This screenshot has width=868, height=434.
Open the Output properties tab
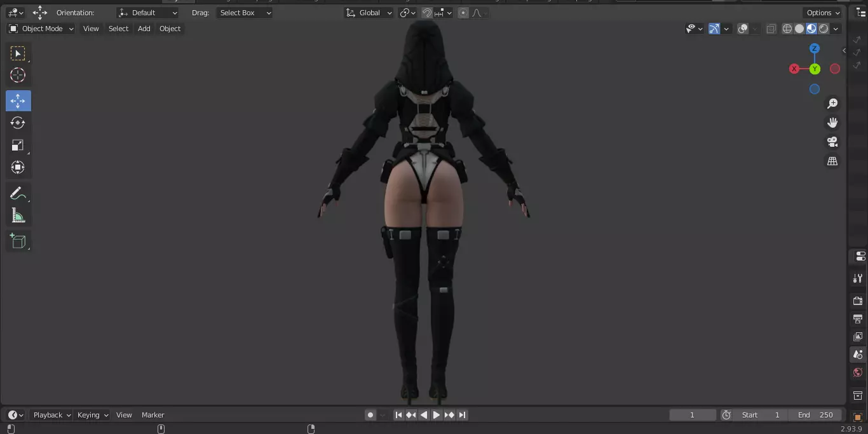(858, 318)
